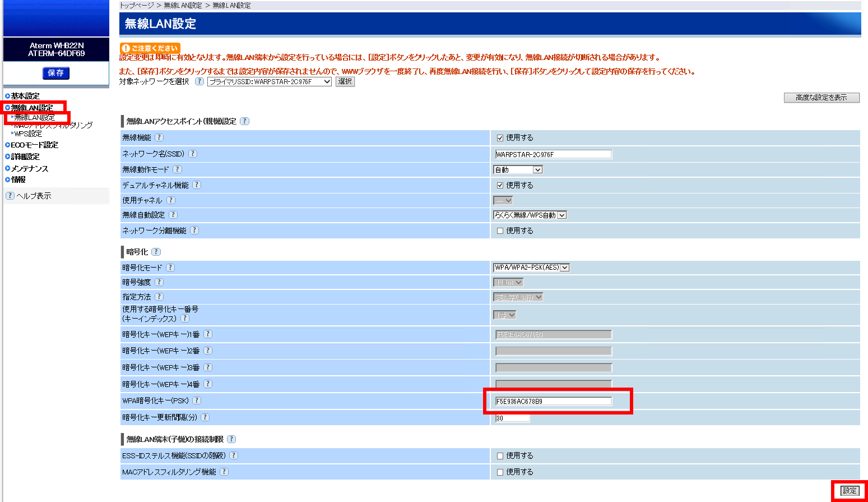Open help for デュアルチャネル機能
This screenshot has width=868, height=502.
(x=197, y=185)
